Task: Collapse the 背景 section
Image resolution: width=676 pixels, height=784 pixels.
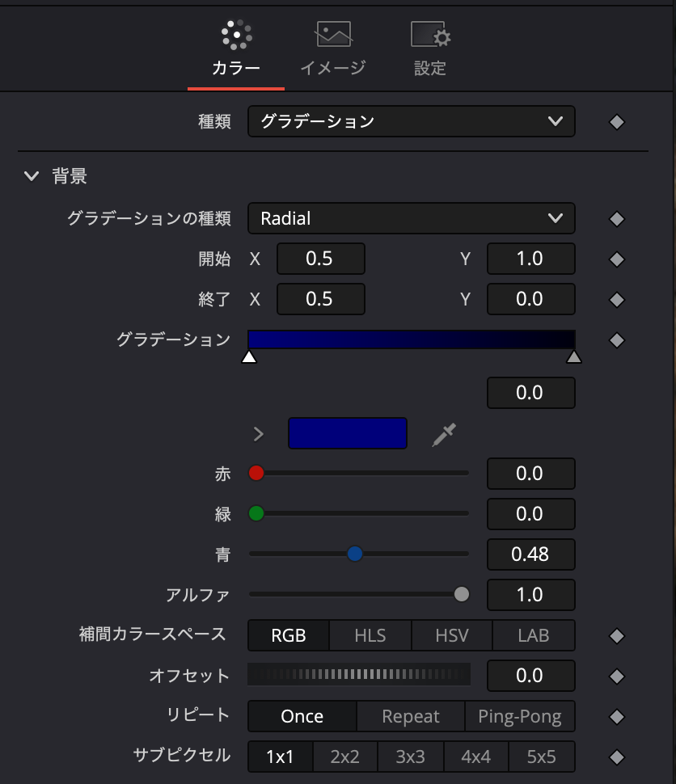Action: tap(31, 175)
